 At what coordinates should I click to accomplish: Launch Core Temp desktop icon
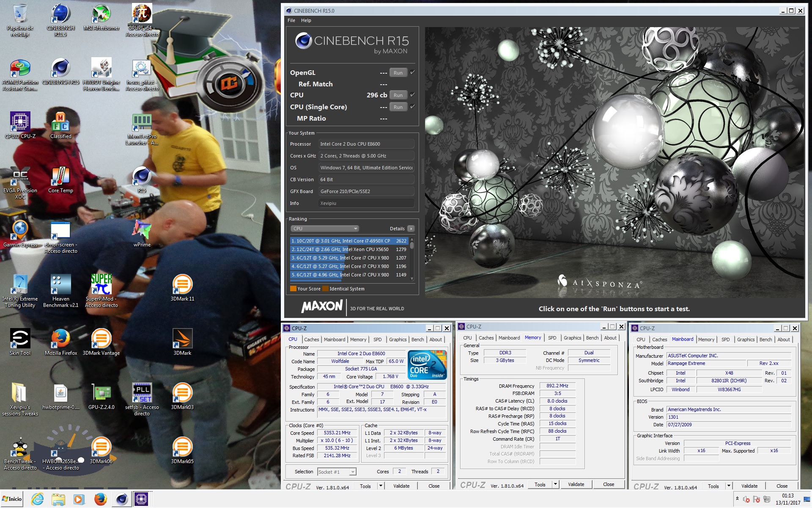pos(60,179)
